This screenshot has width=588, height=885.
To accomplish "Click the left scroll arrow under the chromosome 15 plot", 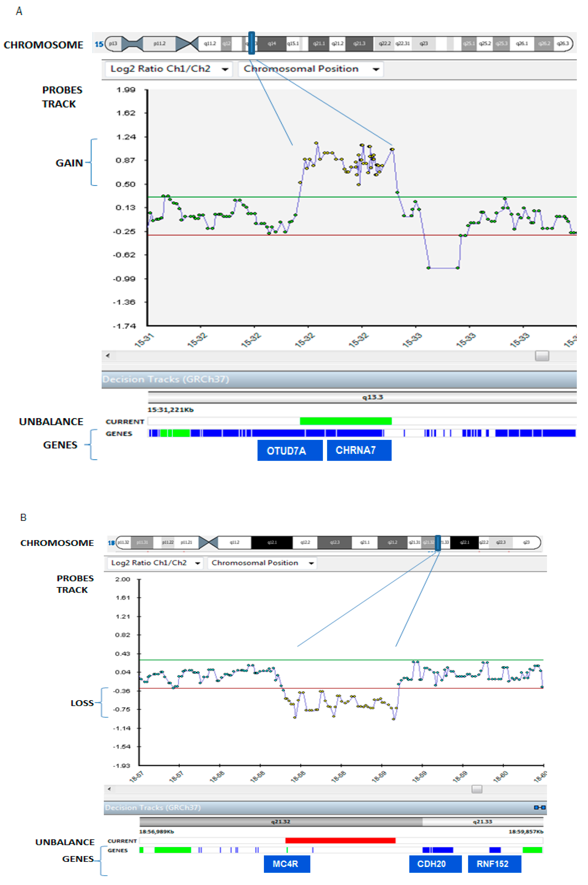I will [108, 356].
